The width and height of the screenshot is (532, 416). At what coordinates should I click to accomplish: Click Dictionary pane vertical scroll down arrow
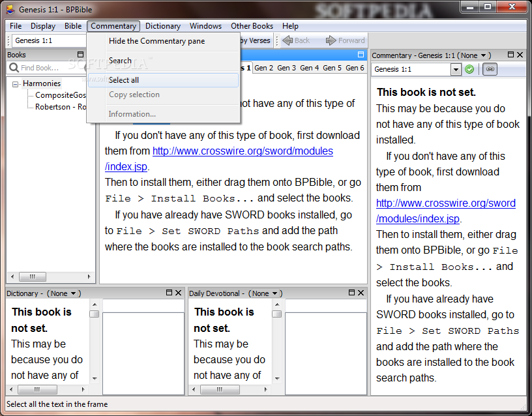tap(95, 378)
